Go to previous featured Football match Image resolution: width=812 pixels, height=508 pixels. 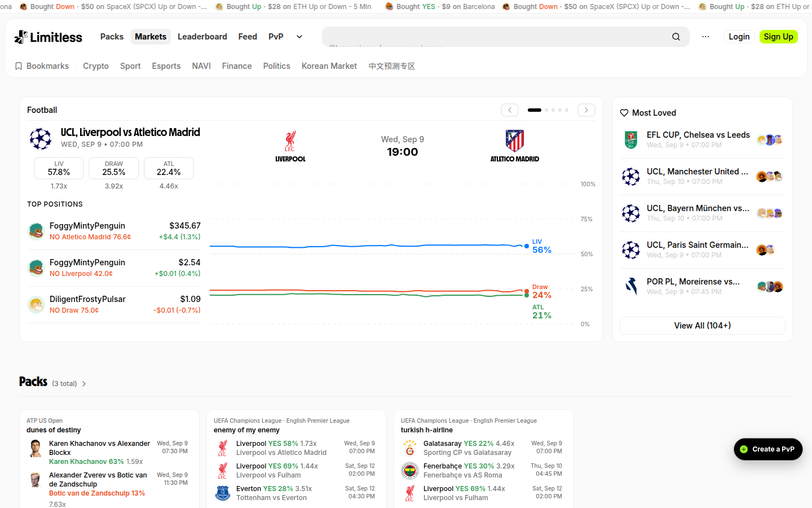510,110
